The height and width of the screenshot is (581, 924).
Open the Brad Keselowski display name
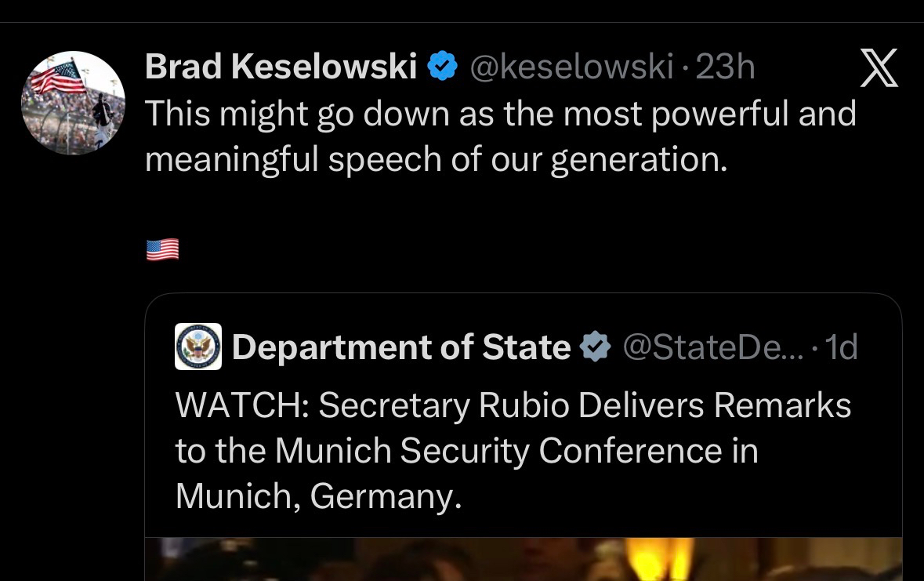(x=281, y=68)
